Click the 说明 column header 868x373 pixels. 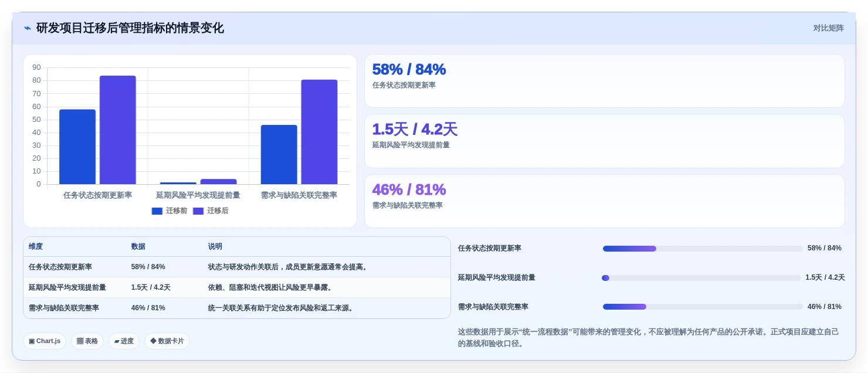215,247
